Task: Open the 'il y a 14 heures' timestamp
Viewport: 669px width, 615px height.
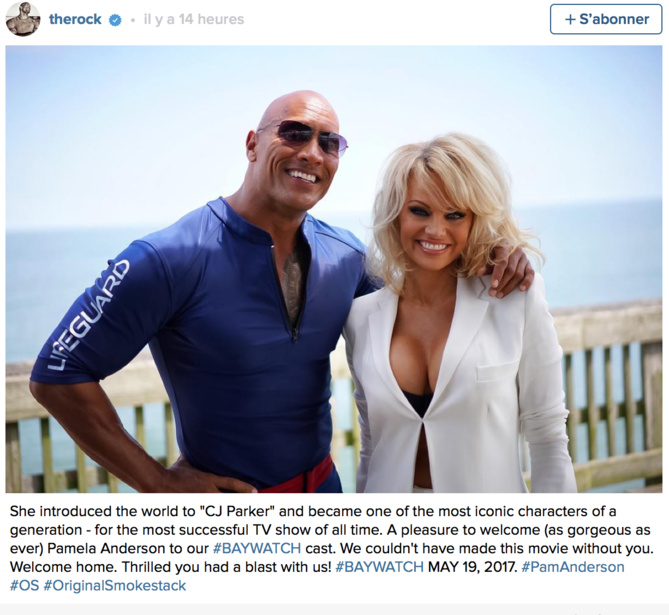Action: pyautogui.click(x=194, y=19)
